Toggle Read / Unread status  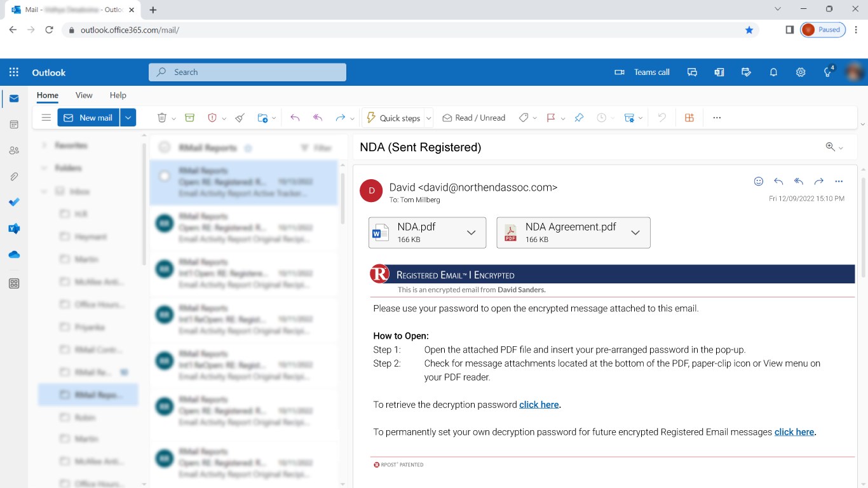(x=474, y=118)
